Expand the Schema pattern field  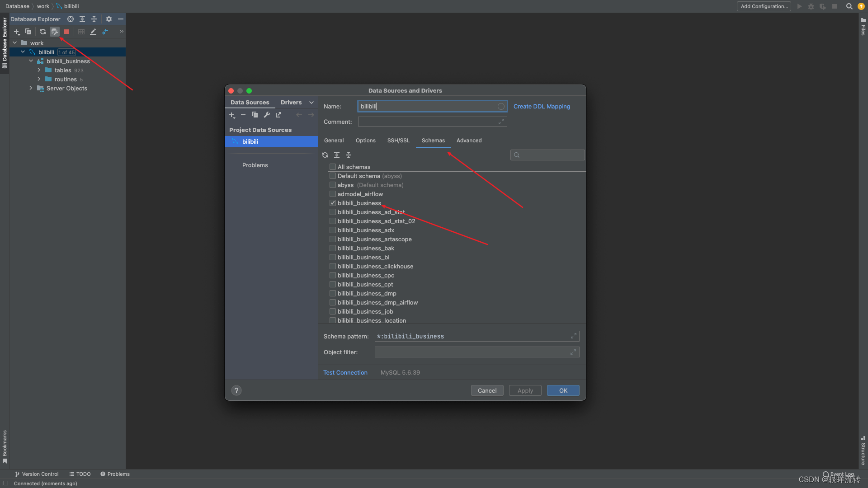pos(573,336)
